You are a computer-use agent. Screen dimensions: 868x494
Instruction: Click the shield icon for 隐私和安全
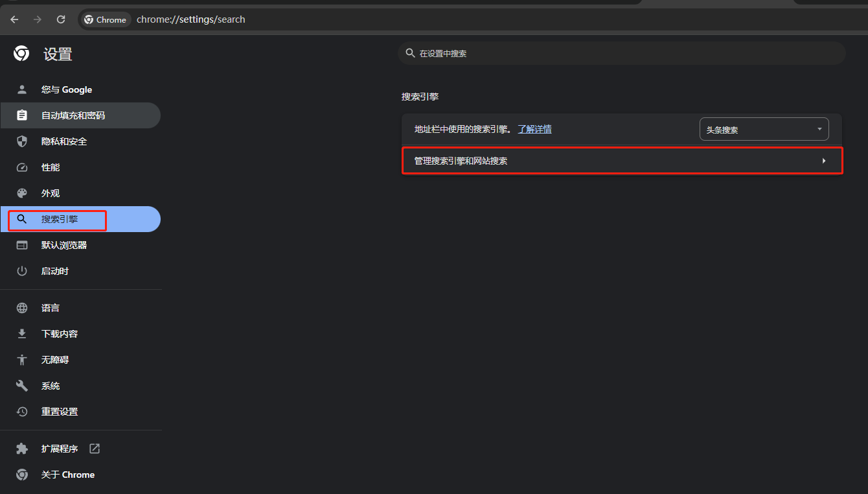(x=22, y=141)
